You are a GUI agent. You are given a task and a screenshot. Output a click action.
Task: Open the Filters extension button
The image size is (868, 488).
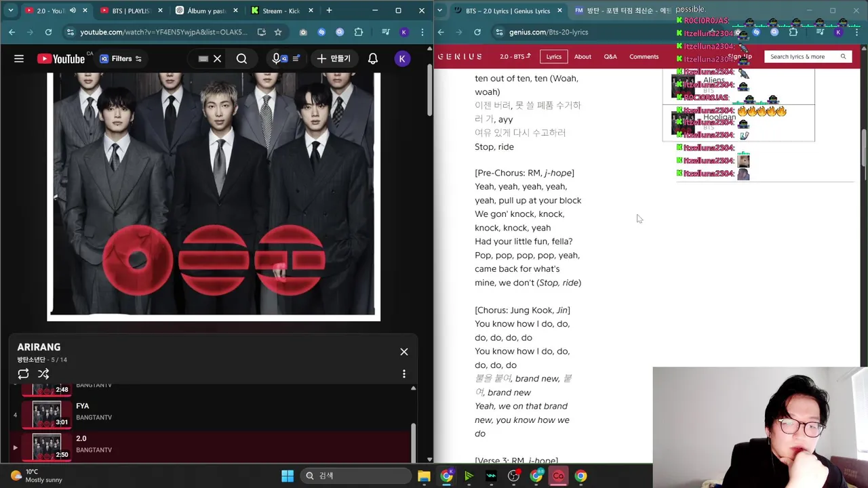tap(121, 59)
